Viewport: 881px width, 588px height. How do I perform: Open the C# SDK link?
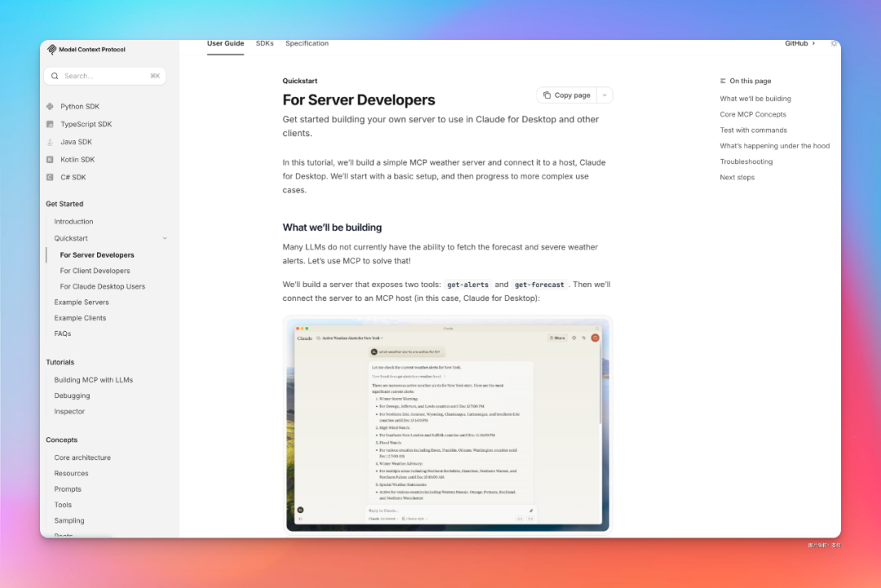point(73,177)
